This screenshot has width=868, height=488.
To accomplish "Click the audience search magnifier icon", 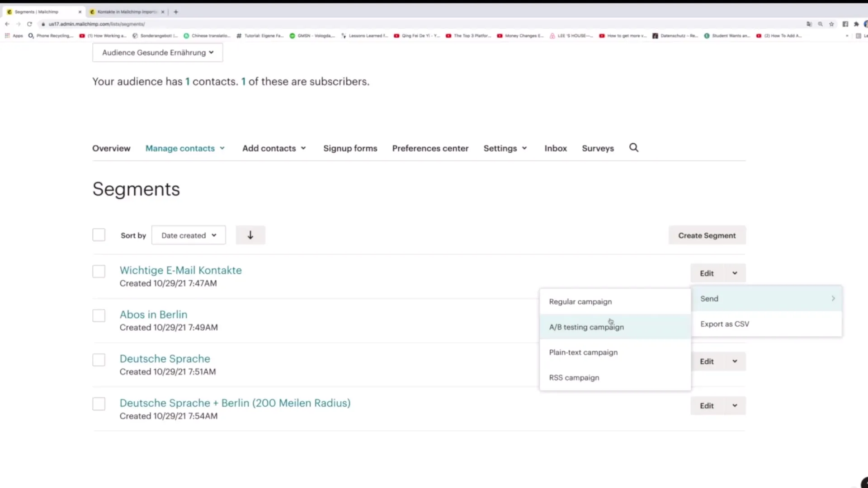I will pyautogui.click(x=634, y=148).
